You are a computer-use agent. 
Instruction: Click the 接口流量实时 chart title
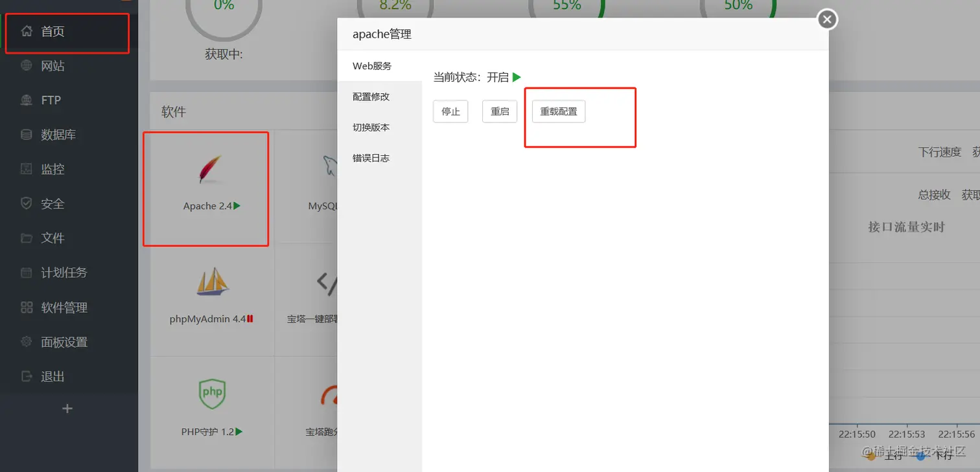click(x=906, y=227)
